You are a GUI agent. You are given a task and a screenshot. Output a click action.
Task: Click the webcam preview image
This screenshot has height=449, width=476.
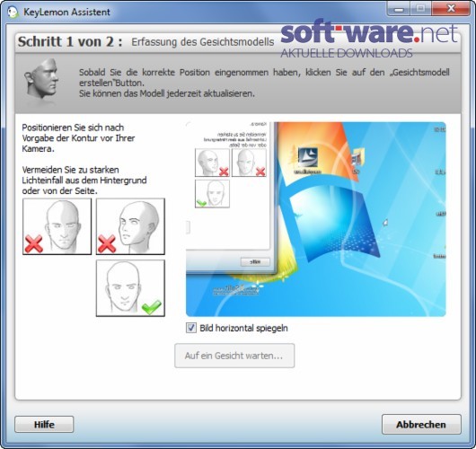tap(316, 219)
